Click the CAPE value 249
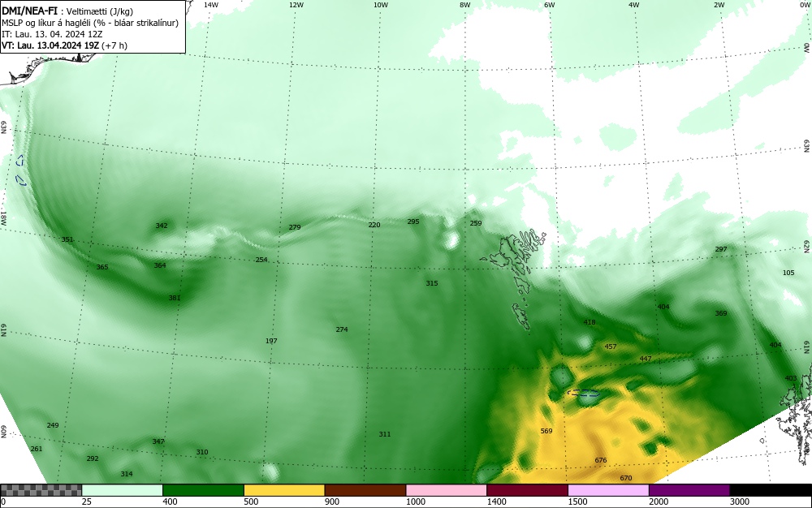Viewport: 812px width, 508px height. point(53,425)
